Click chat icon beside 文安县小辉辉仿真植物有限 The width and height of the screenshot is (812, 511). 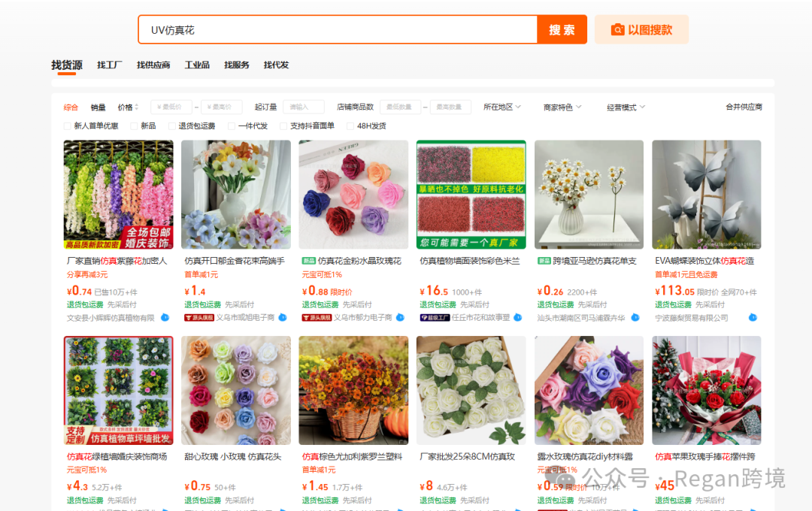pos(165,317)
